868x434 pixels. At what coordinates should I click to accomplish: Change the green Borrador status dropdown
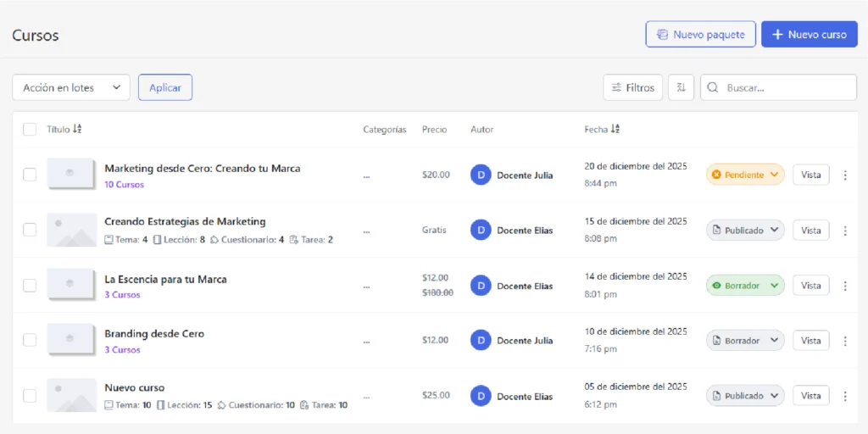[745, 286]
